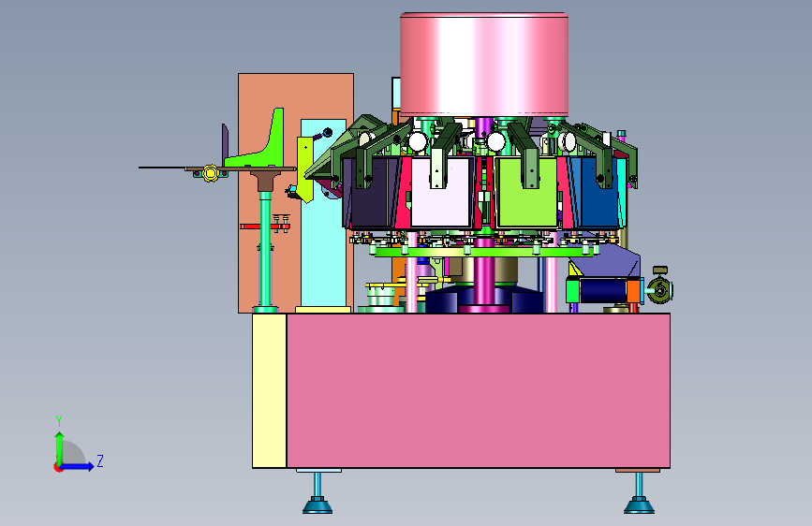The height and width of the screenshot is (526, 812).
Task: Click the "Z" axis label
Action: [x=100, y=460]
